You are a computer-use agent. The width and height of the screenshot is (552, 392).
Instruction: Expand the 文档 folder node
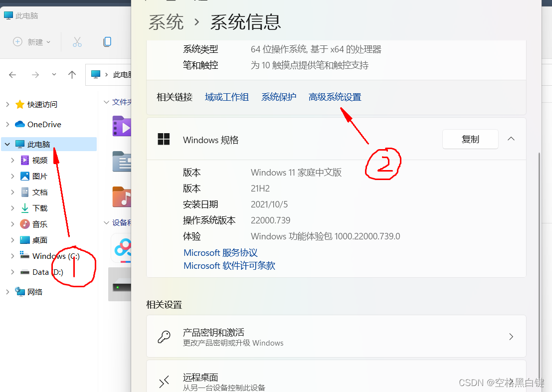coord(12,193)
